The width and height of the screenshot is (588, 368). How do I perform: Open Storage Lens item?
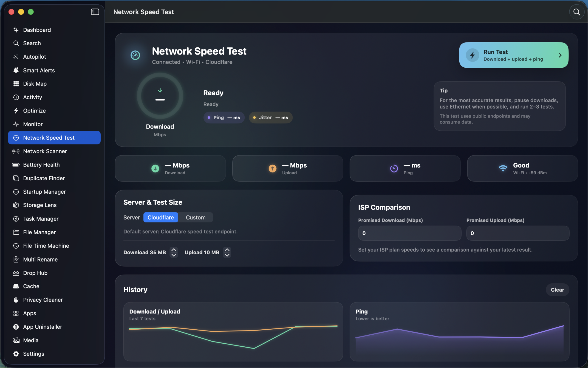tap(54, 205)
